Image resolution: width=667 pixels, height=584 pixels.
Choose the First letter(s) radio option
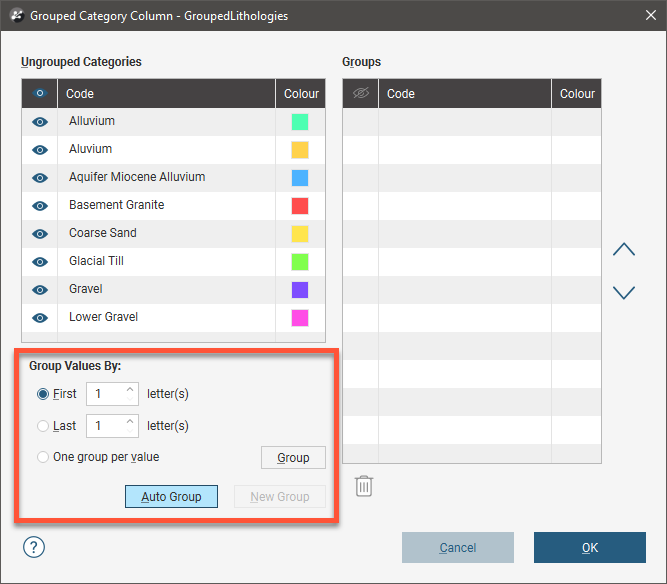43,394
